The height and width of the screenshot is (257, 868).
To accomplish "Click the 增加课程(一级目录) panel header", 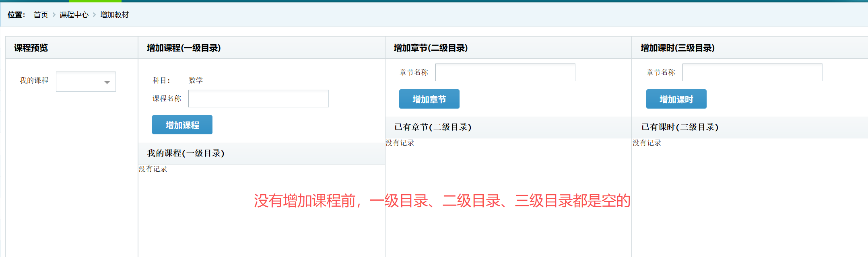I will [x=183, y=48].
